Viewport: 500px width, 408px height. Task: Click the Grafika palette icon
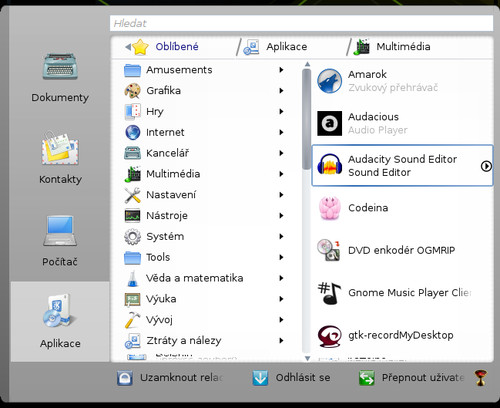pyautogui.click(x=132, y=91)
